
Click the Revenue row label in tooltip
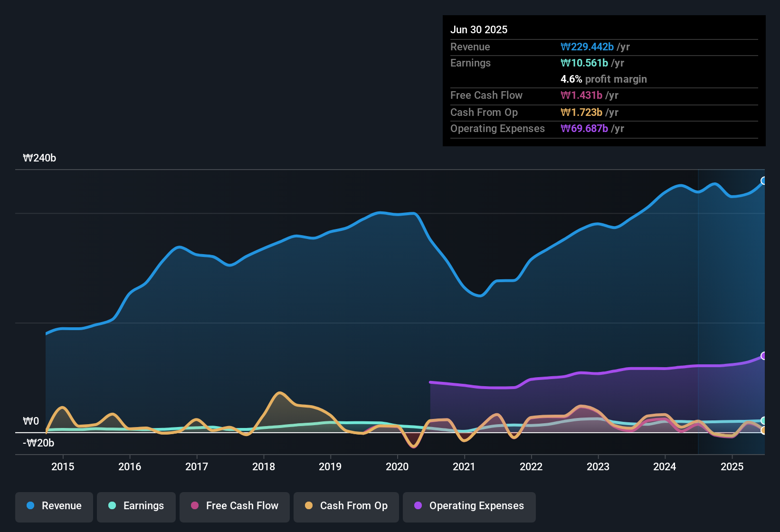pos(470,47)
